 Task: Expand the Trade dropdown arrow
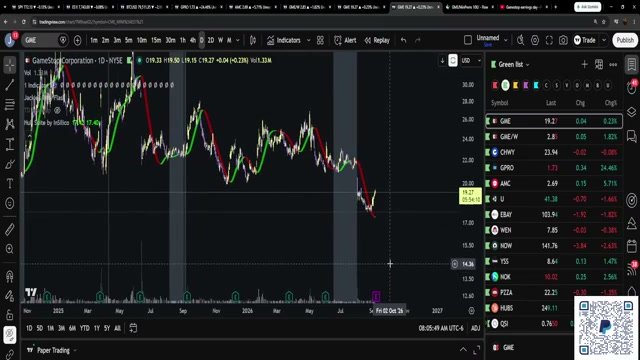click(x=604, y=40)
